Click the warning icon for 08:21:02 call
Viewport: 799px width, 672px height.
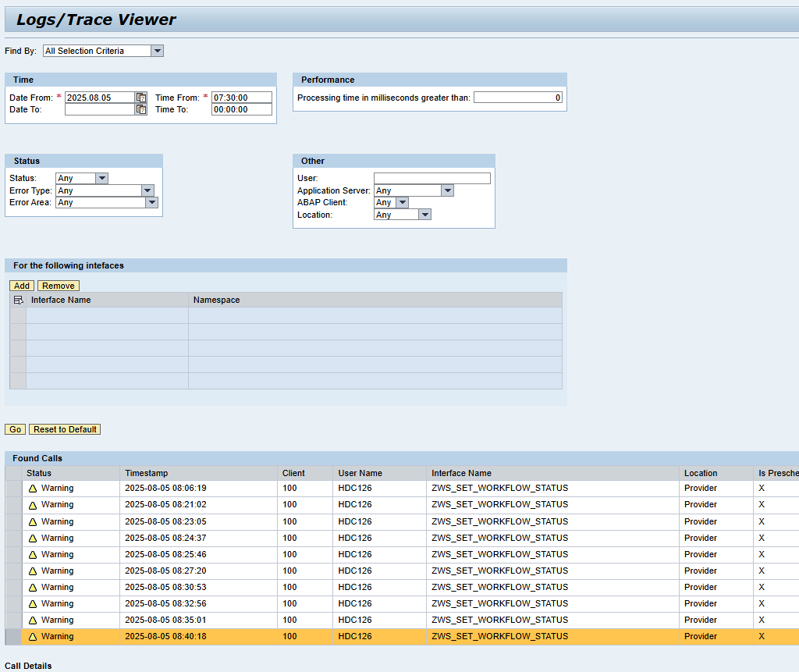click(33, 505)
